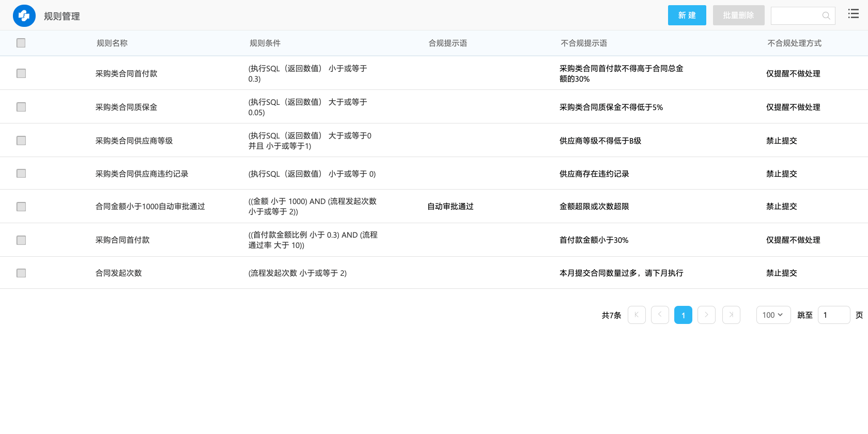Click the 不合规提示语 column header
The height and width of the screenshot is (434, 868).
click(x=584, y=43)
